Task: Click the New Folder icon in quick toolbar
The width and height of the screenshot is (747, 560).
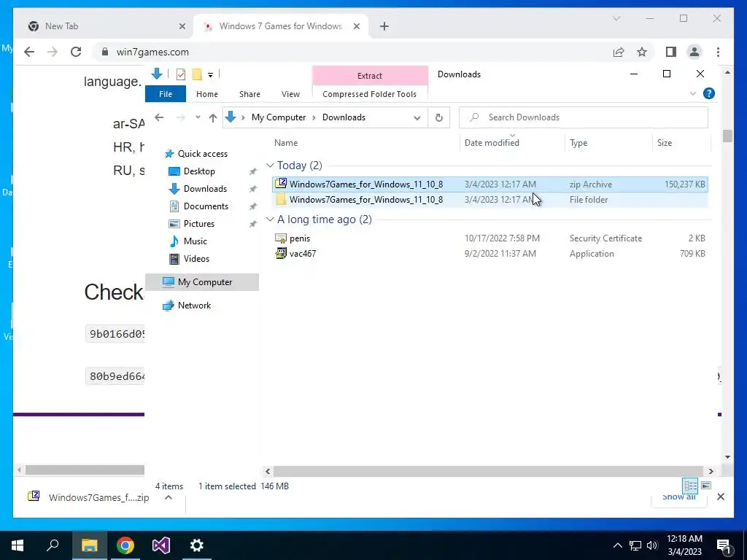Action: click(197, 74)
